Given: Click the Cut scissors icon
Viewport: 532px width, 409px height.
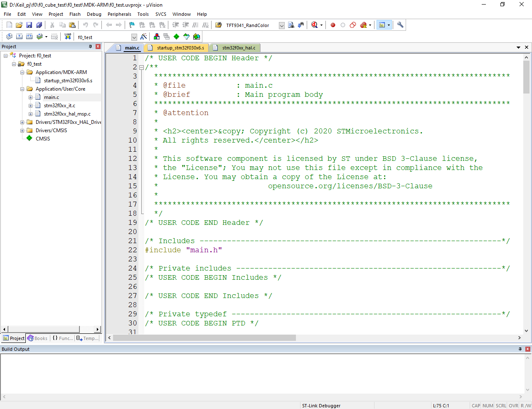Looking at the screenshot, I should [x=52, y=25].
